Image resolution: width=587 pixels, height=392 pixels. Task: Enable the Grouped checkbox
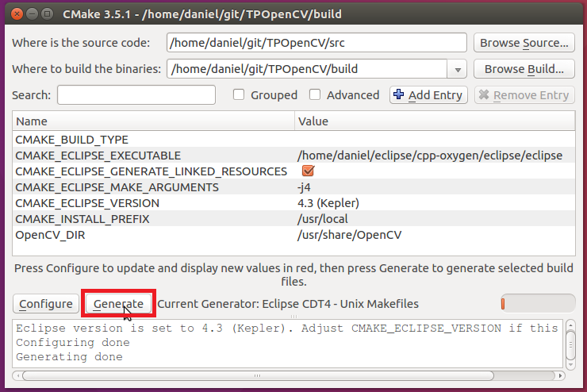[239, 94]
